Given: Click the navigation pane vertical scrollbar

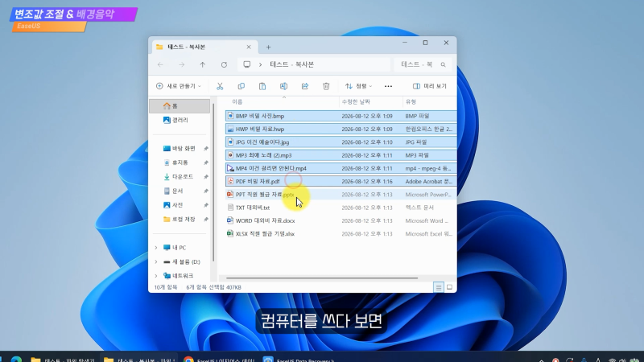Looking at the screenshot, I should [213, 183].
